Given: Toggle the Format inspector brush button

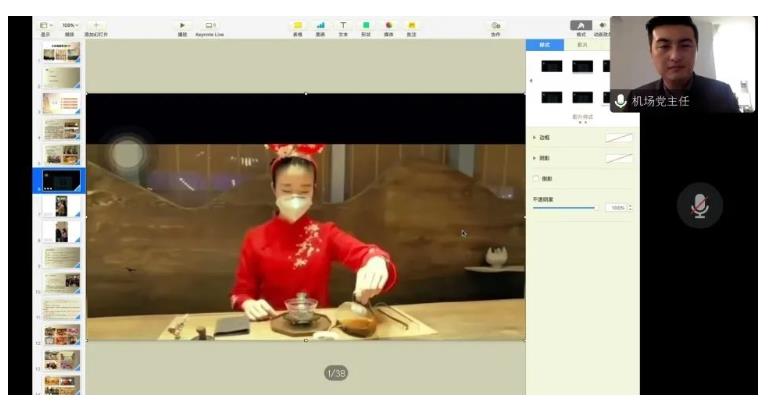Looking at the screenshot, I should pos(581,25).
